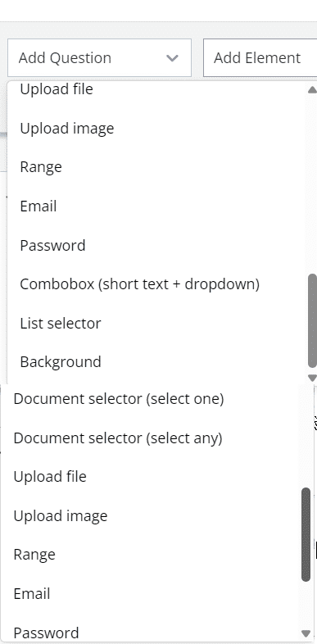Select Document selector (select one)
The width and height of the screenshot is (317, 644).
click(118, 399)
